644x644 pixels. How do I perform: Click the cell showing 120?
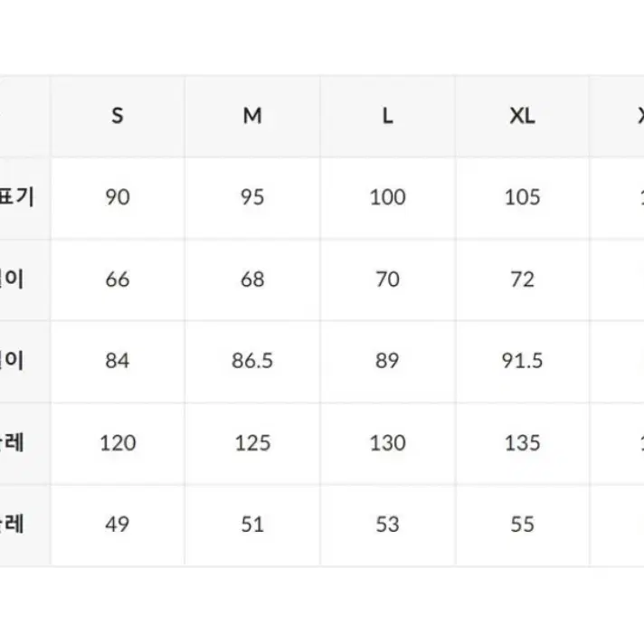(118, 443)
